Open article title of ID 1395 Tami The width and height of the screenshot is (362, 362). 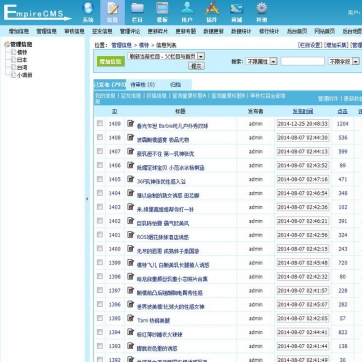(x=153, y=320)
